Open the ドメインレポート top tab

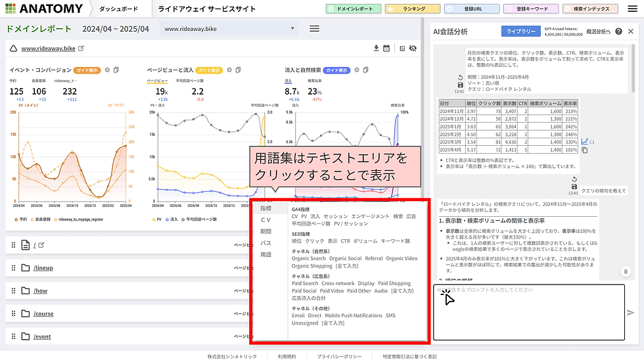354,9
